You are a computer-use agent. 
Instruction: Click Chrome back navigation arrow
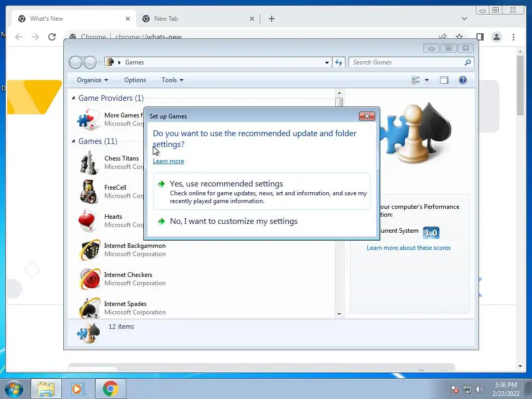pos(19,37)
